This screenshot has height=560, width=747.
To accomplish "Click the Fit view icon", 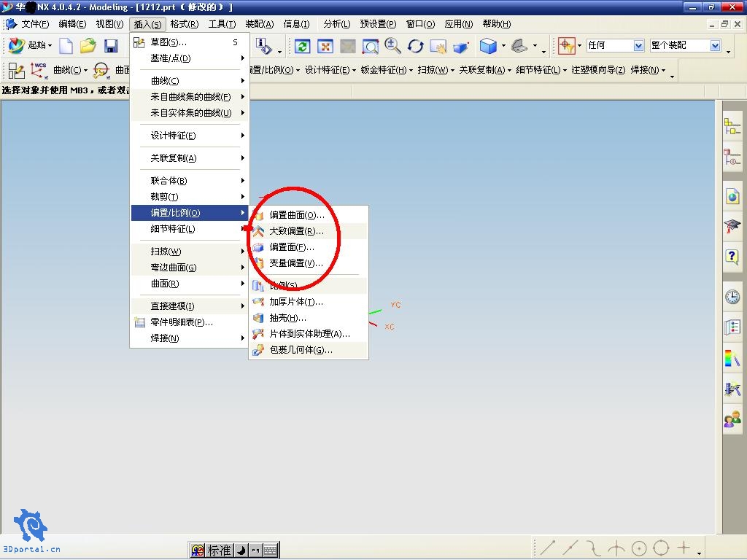I will point(325,46).
